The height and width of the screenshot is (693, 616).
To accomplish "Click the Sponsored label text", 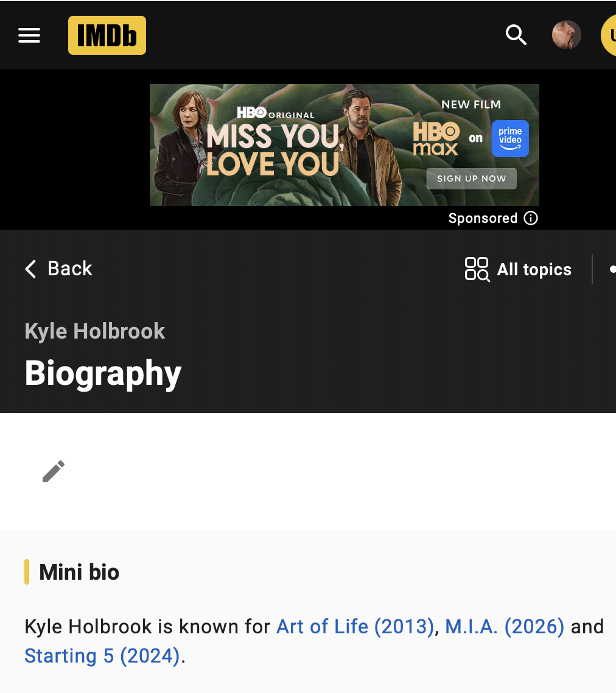I will tap(483, 218).
